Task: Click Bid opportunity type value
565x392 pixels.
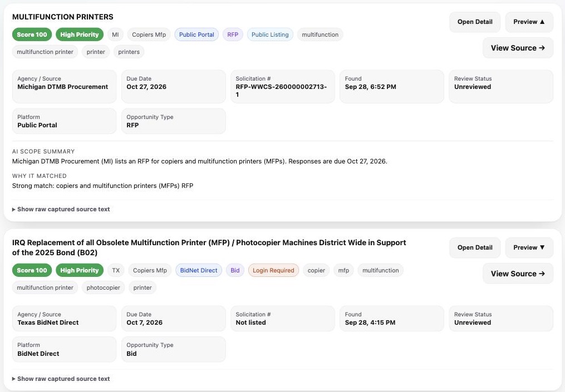Action: pos(131,354)
